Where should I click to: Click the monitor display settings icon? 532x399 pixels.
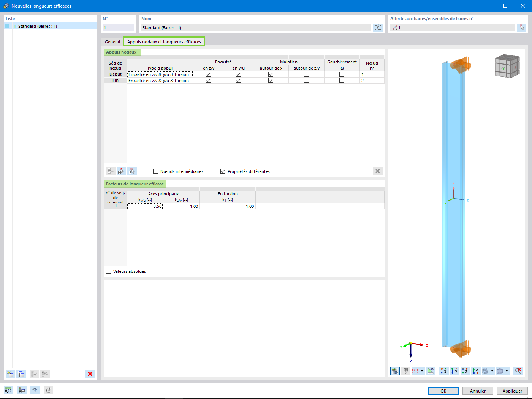(35, 390)
